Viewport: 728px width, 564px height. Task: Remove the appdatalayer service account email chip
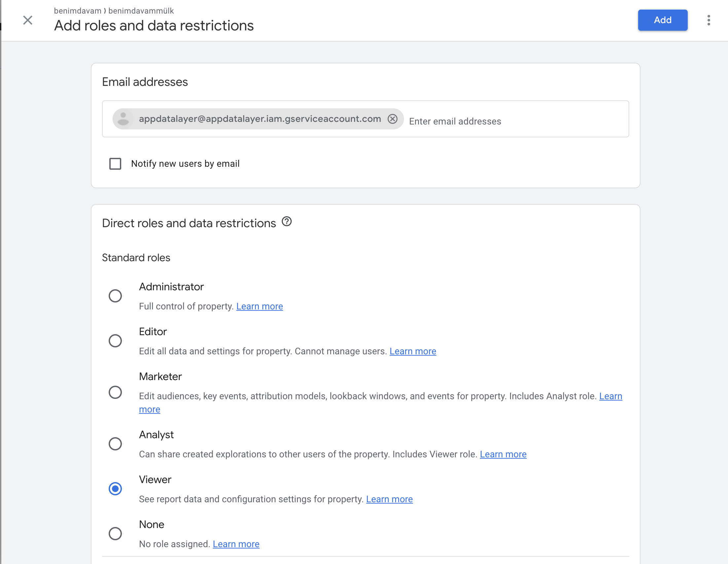coord(392,119)
